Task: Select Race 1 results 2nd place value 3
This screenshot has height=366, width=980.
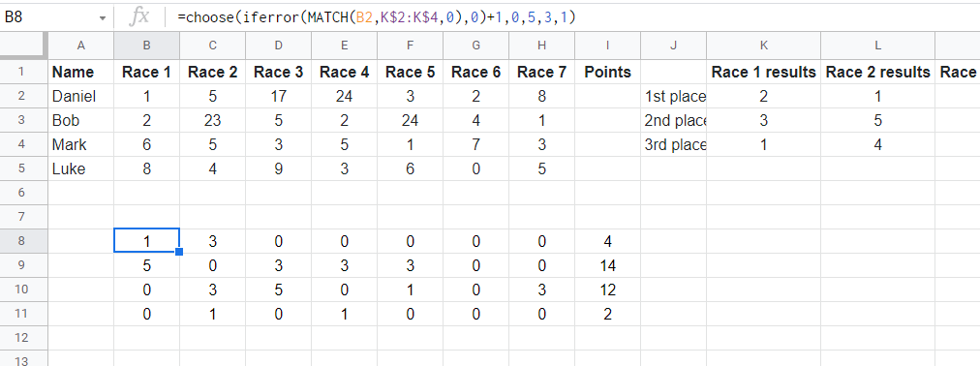Action: point(764,120)
